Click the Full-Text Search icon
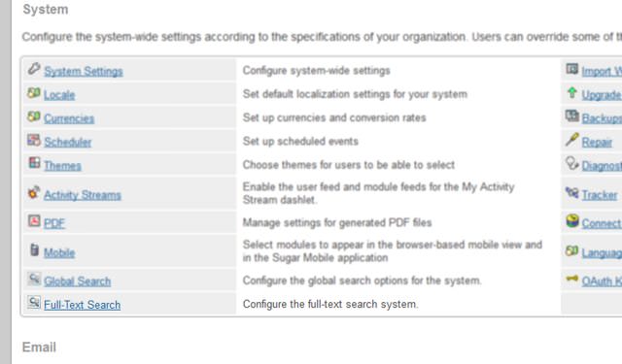The width and height of the screenshot is (622, 364). coord(34,303)
